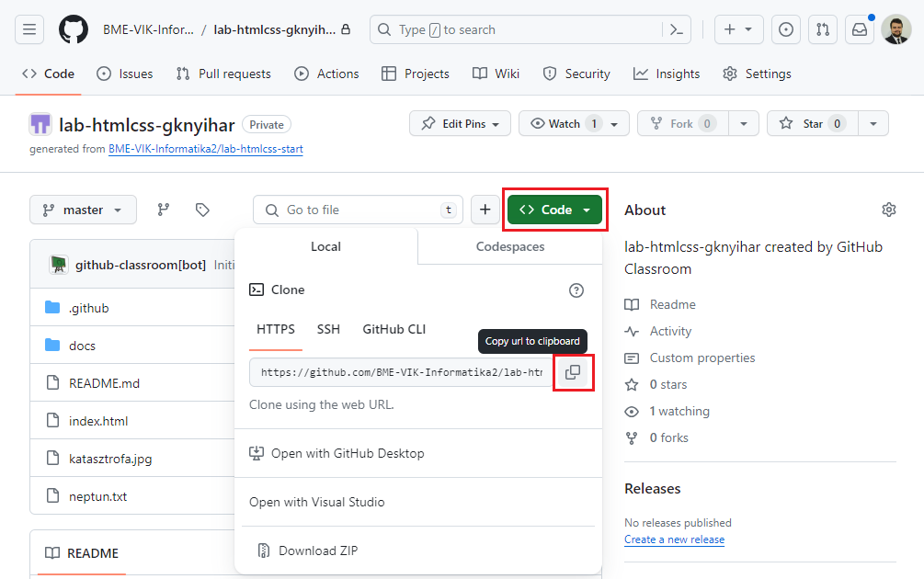The width and height of the screenshot is (924, 579).
Task: Expand the Watch dropdown
Action: (x=574, y=123)
